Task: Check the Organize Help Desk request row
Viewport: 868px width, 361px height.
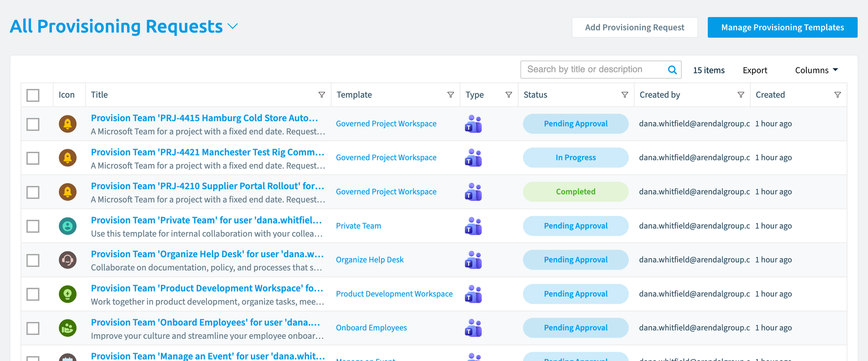Action: pyautogui.click(x=33, y=260)
